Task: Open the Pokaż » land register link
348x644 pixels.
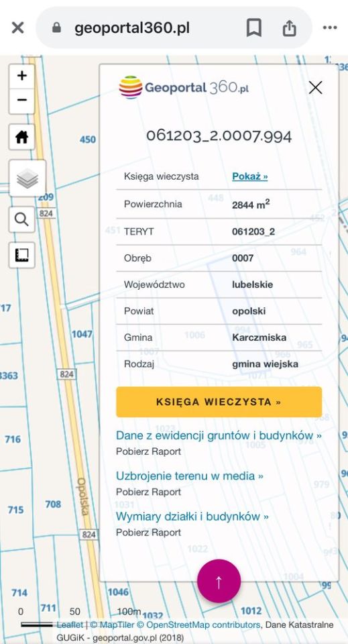Action: [250, 176]
